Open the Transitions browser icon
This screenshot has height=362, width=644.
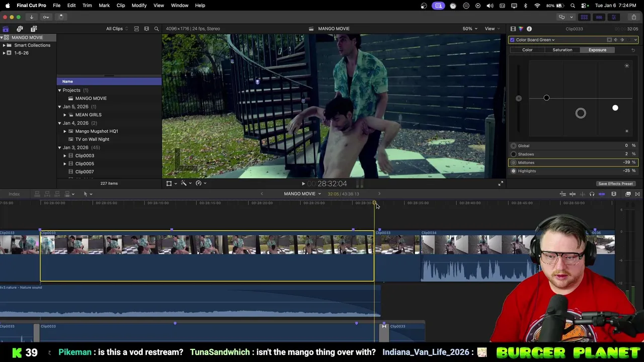pyautogui.click(x=637, y=194)
